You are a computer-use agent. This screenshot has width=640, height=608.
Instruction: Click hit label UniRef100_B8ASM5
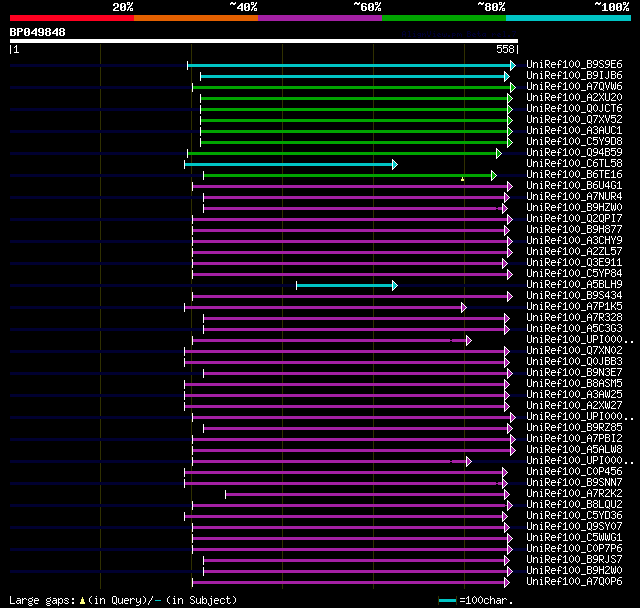coord(574,384)
